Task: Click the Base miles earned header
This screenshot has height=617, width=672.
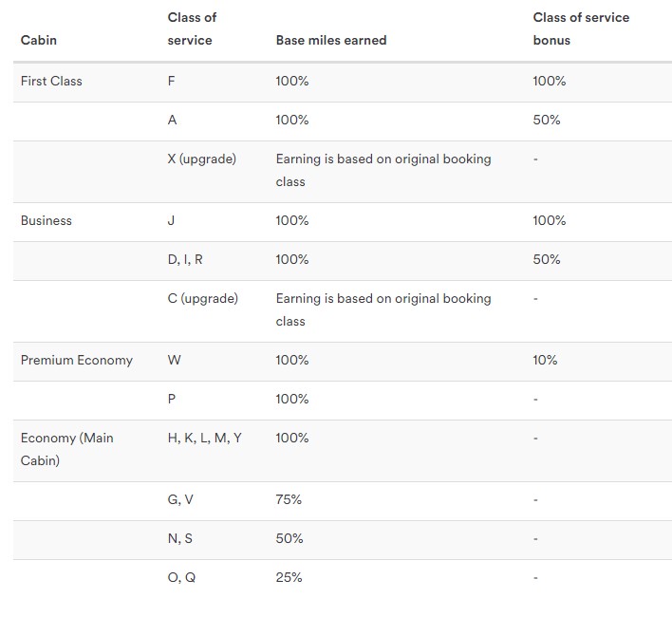Action: 331,40
